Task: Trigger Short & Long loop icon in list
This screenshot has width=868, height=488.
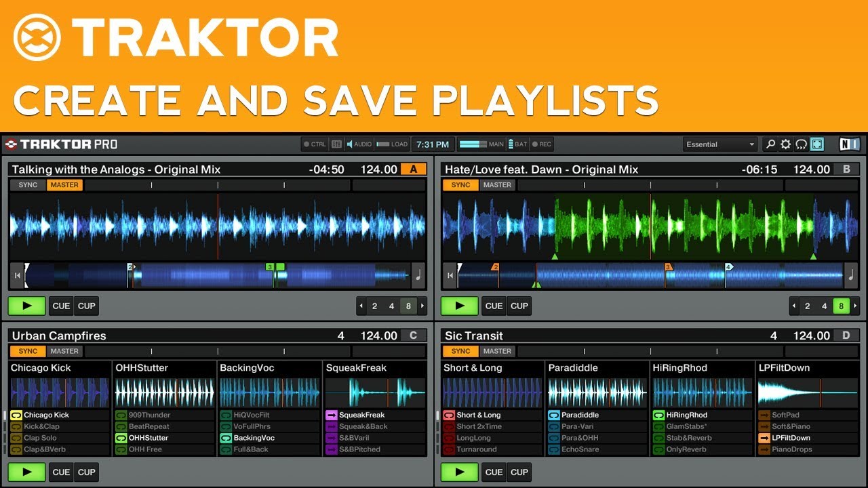Action: 449,415
